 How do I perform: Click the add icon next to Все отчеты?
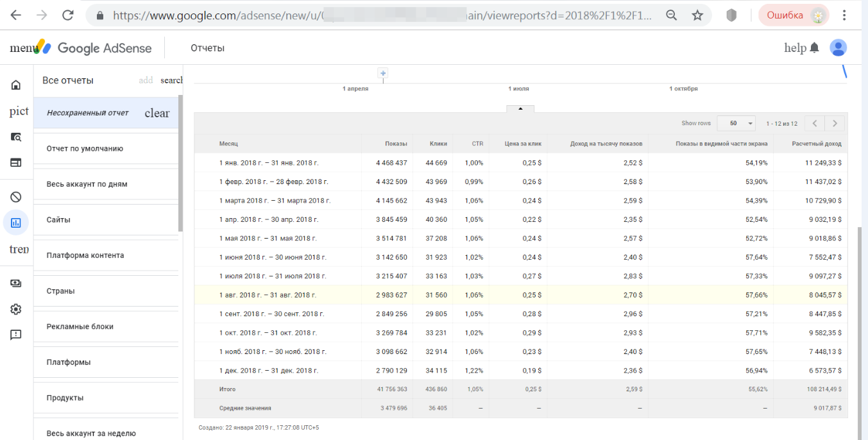pyautogui.click(x=146, y=80)
